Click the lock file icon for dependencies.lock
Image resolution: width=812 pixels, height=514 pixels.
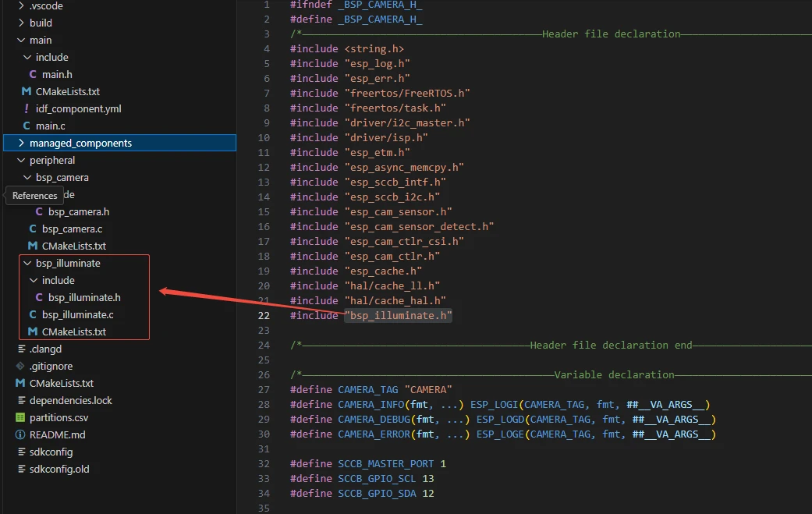pos(21,400)
